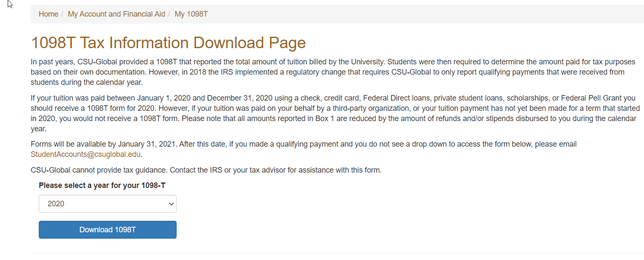Click the 'CSU-Global cannot provide tax guidance' sentence
Screen dimensions: 644x260
point(206,170)
